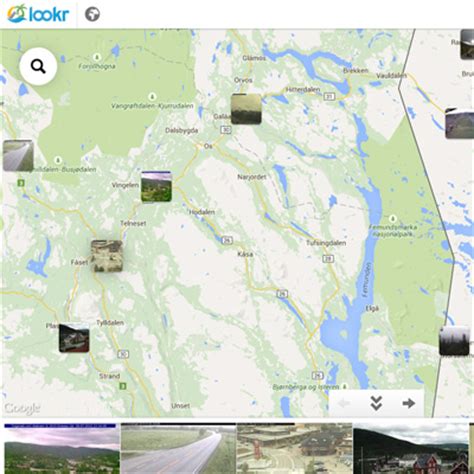
Task: Open the webcam marker near Fåset
Action: coord(107,256)
